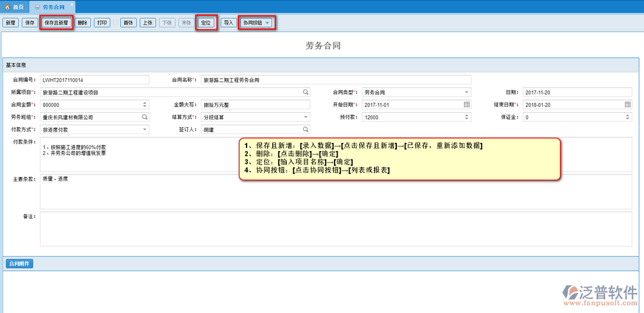The height and width of the screenshot is (313, 644).
Task: Click search icon in 劳务班组 field
Action: click(x=145, y=117)
